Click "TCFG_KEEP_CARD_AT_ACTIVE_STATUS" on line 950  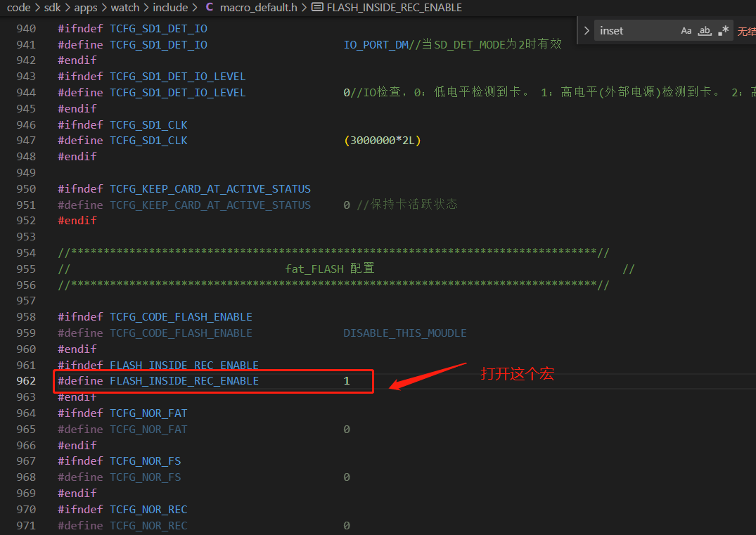coord(210,189)
